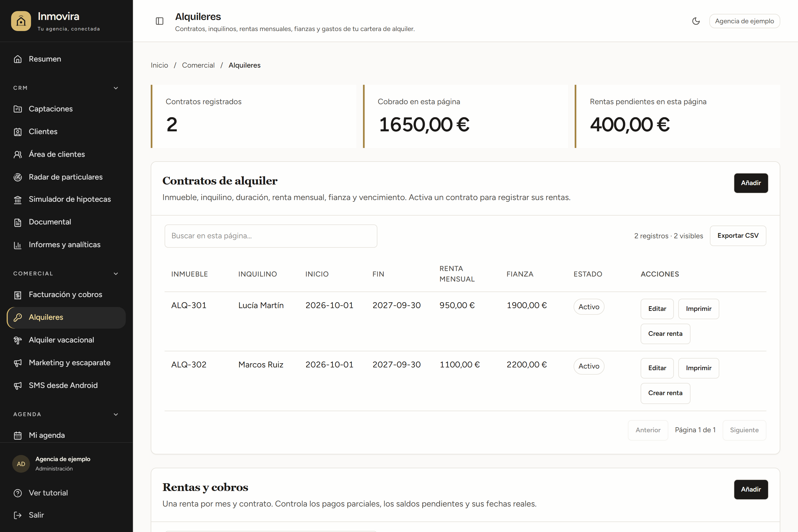Click the AD avatar circle

coord(21,464)
